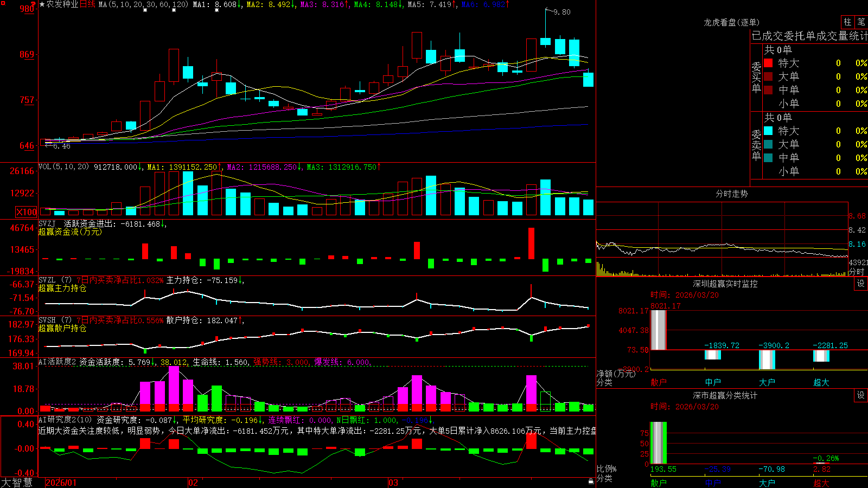
Task: Click the stock name 农发种业
Action: [62, 4]
